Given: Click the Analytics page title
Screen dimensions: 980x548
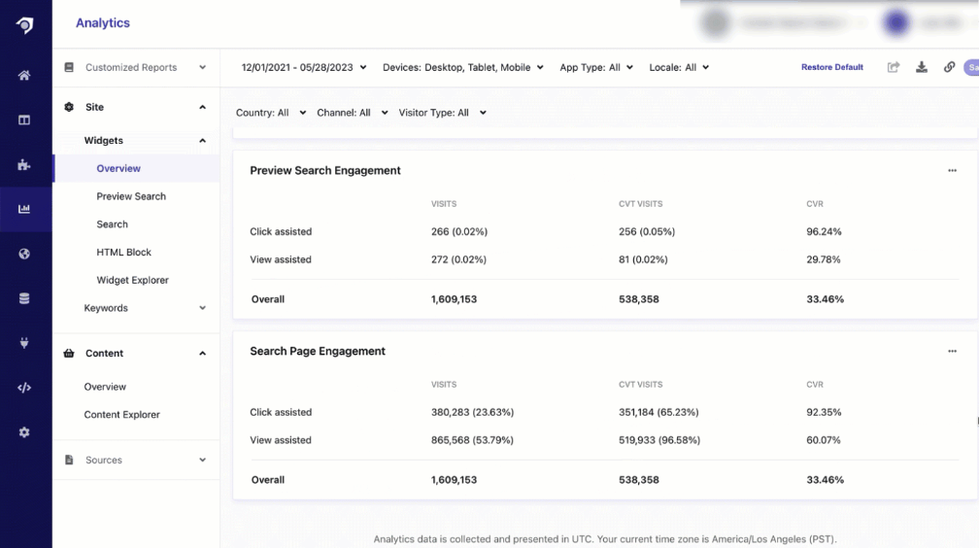Looking at the screenshot, I should click(x=103, y=23).
